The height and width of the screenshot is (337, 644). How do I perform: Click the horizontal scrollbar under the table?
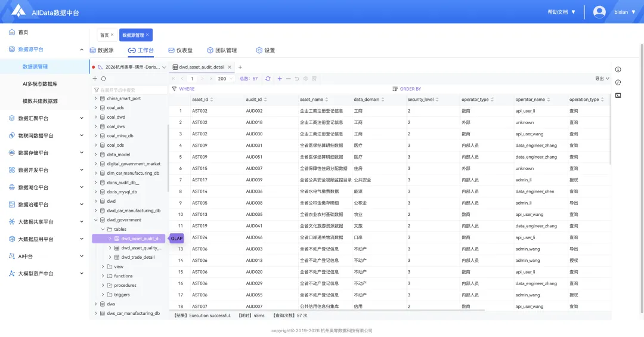(327, 310)
